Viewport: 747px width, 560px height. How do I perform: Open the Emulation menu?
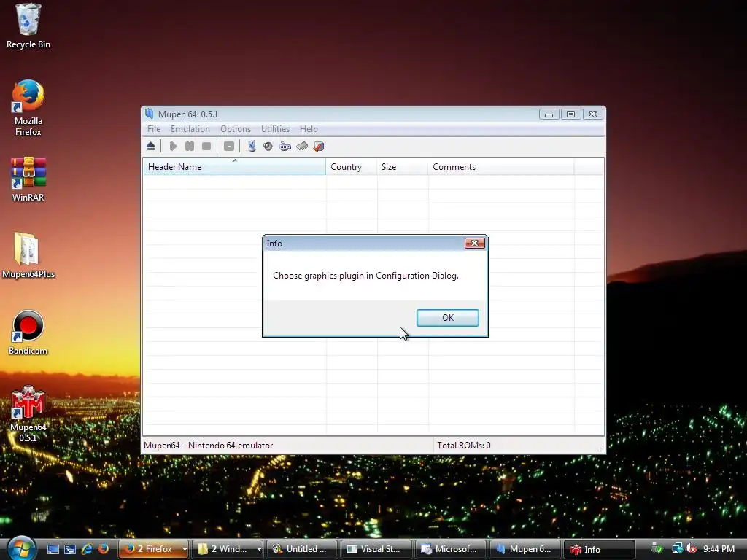point(190,129)
